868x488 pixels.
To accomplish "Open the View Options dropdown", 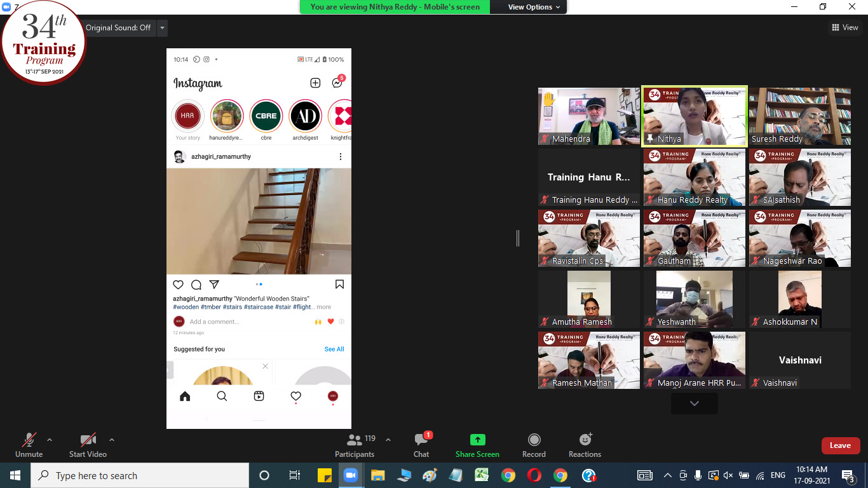I will pyautogui.click(x=534, y=7).
